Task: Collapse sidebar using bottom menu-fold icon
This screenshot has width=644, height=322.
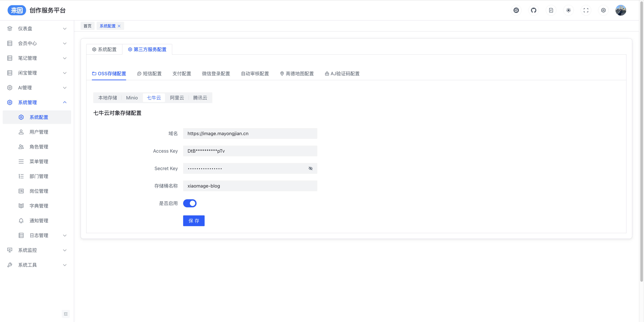Action: point(66,314)
